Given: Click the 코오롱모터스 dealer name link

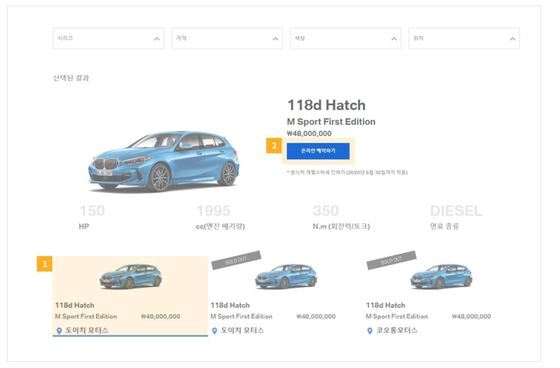Looking at the screenshot, I should point(397,330).
